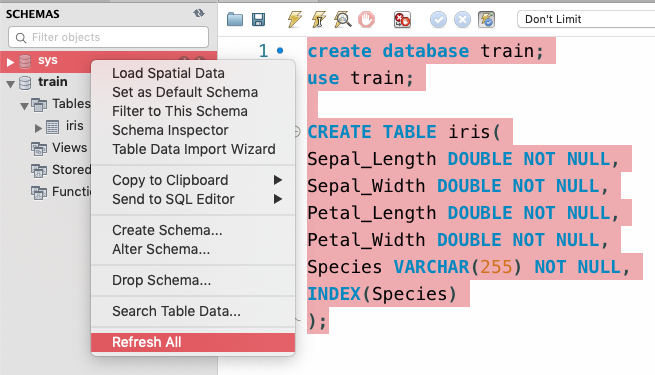Click the SCHEMAS panel header label
Viewport: 655px width, 375px height.
pos(33,14)
